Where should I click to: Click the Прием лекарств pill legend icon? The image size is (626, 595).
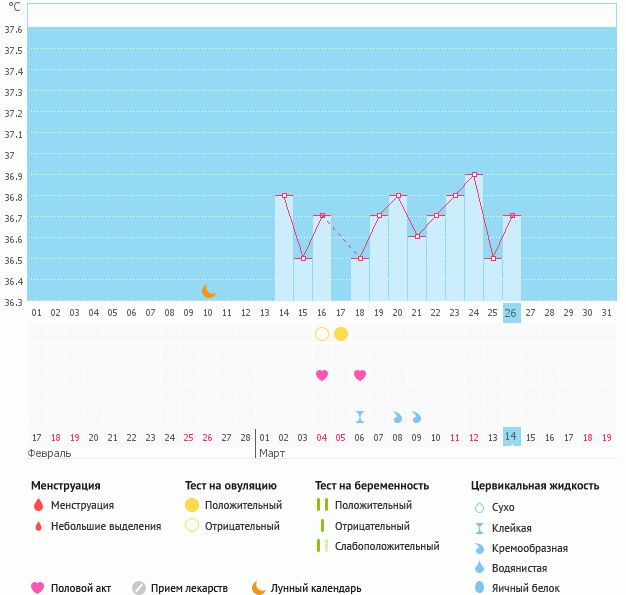point(139,588)
